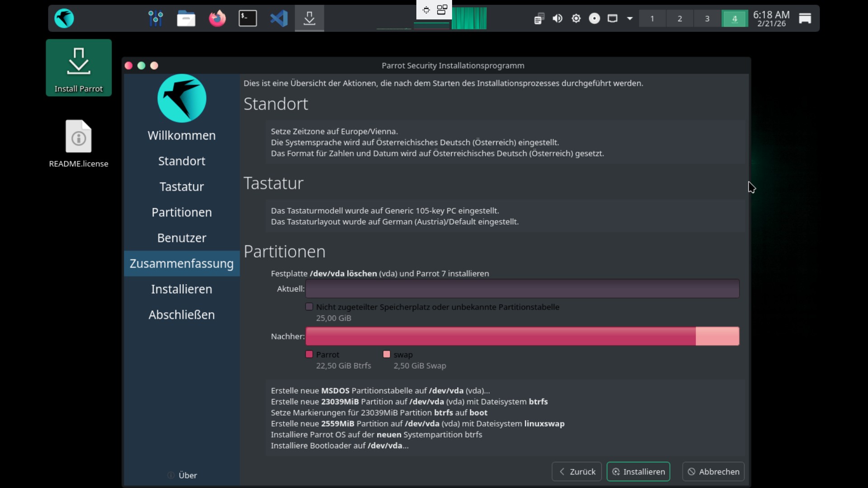Viewport: 868px width, 488px height.
Task: Open the terminal emulator
Action: (248, 19)
